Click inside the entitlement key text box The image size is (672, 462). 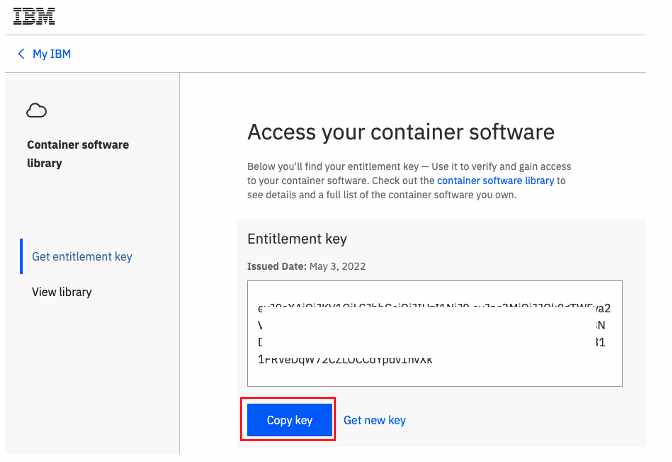(x=435, y=333)
